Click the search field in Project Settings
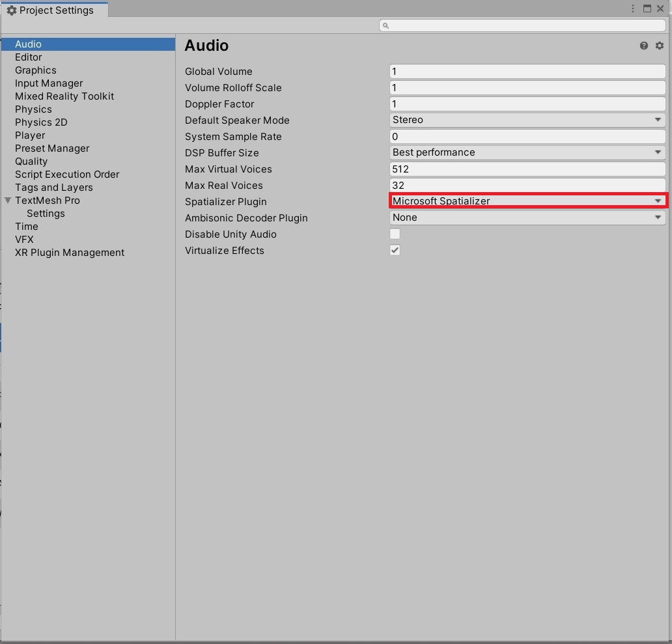Screen dimensions: 672x644 (x=522, y=25)
